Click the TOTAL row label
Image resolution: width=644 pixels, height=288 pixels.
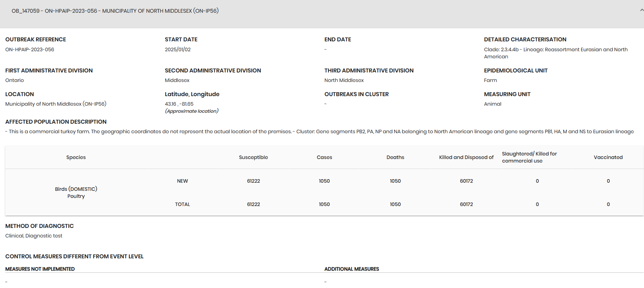182,204
